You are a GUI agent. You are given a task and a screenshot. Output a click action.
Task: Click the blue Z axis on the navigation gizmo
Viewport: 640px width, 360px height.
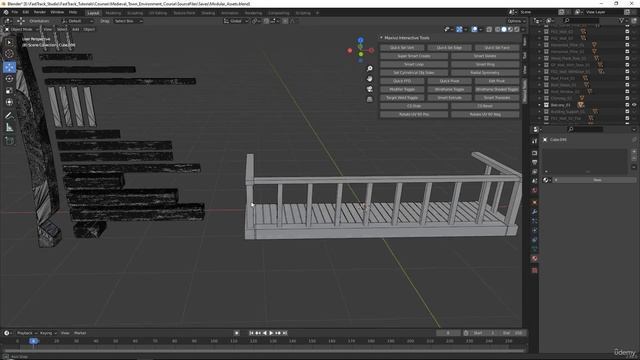360,40
